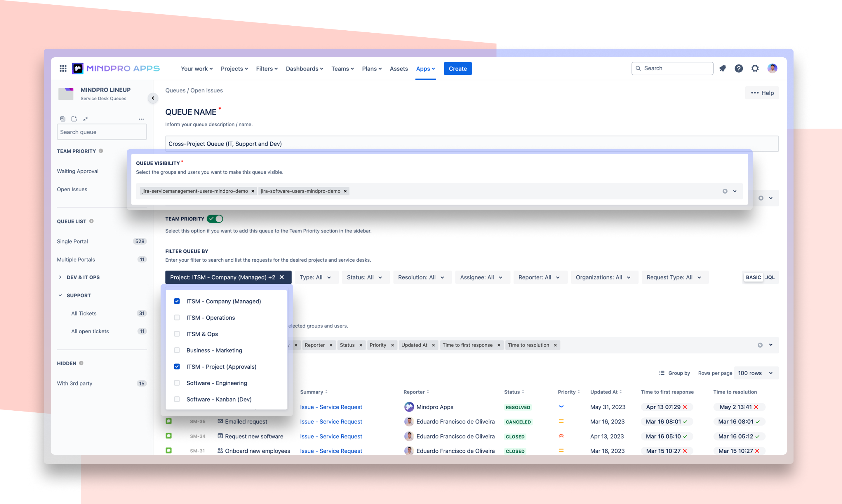Remove the Updated At column tag
The image size is (842, 504).
click(x=433, y=345)
